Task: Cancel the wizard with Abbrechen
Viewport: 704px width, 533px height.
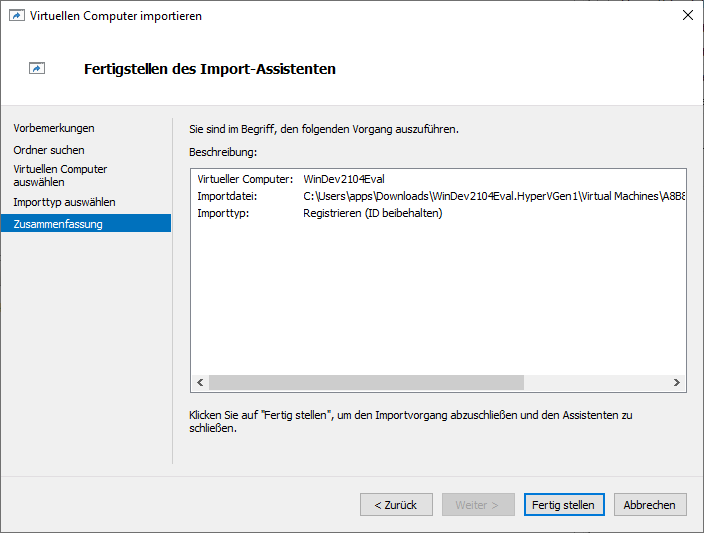Action: click(649, 505)
